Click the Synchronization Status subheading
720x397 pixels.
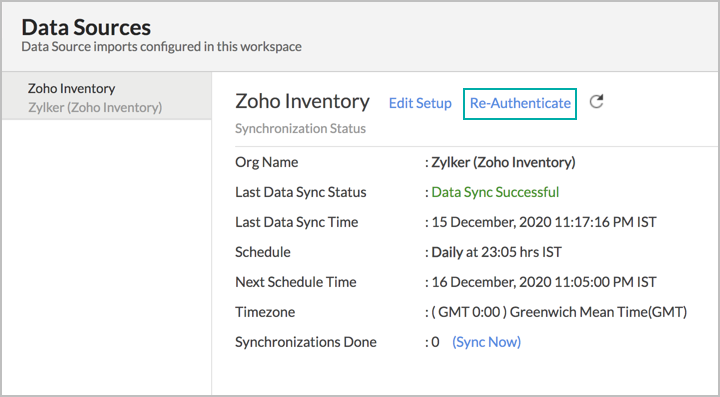(300, 129)
